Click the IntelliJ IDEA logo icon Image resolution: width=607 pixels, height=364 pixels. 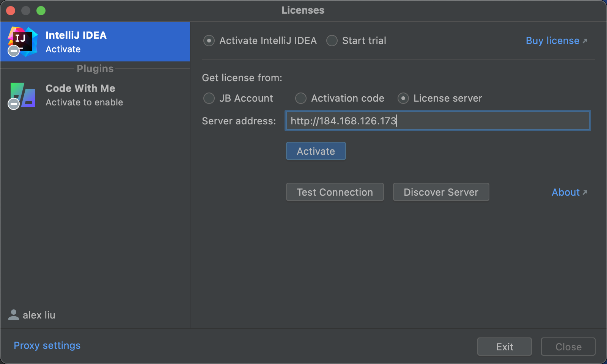[23, 41]
